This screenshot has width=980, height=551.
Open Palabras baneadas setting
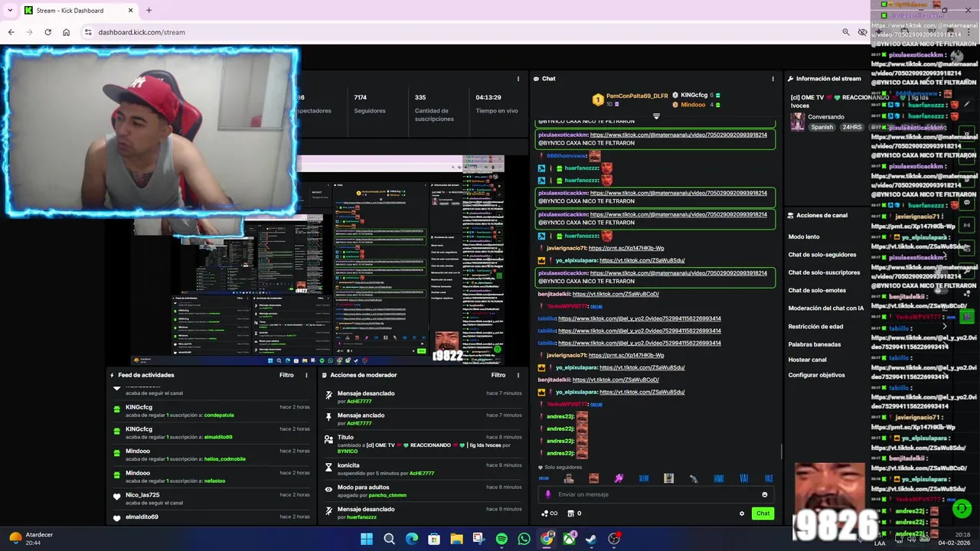point(815,344)
